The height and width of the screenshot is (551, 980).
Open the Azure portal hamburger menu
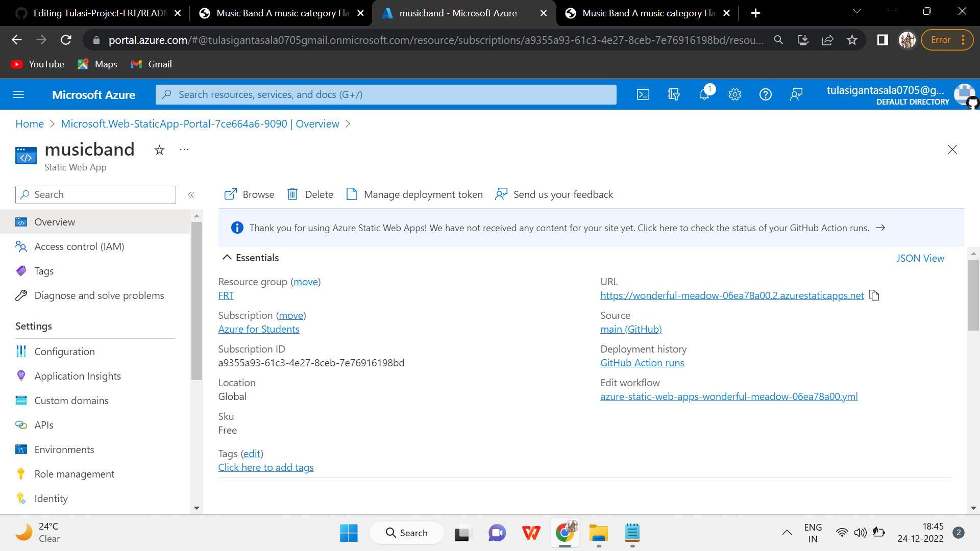point(18,94)
